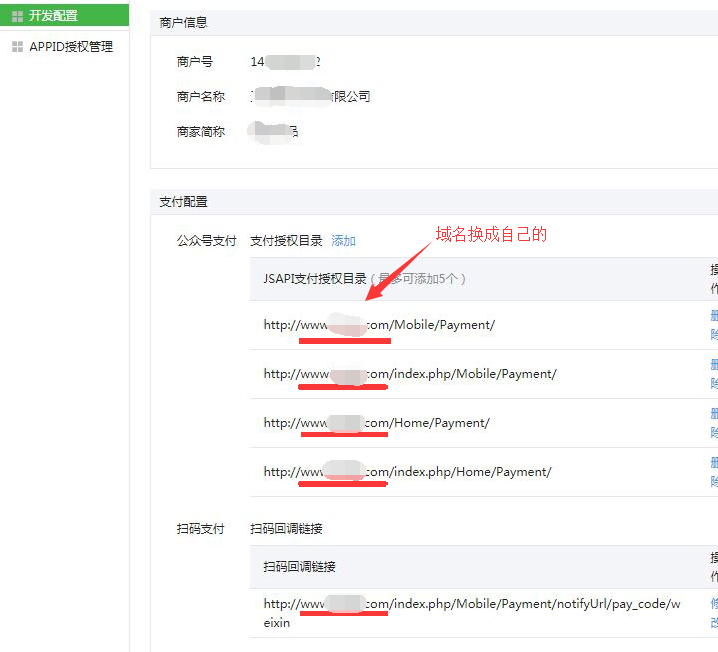The height and width of the screenshot is (652, 718).
Task: Delete the /index.php/Mobile/Payment/ directory entry
Action: tap(713, 374)
